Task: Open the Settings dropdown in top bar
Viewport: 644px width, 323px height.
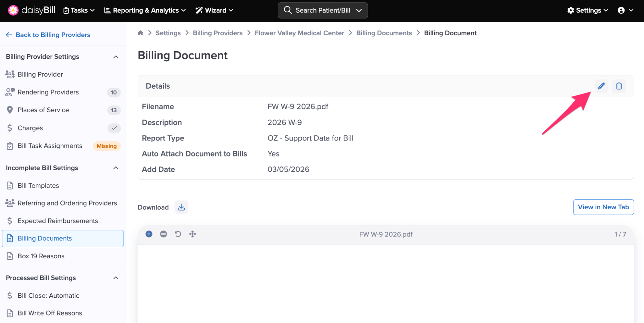Action: click(x=587, y=10)
